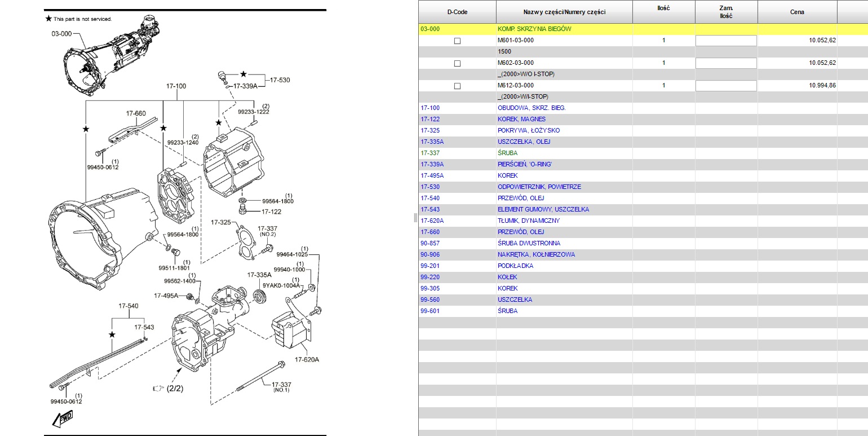Click the 99464-1025 part number in diagram

292,255
